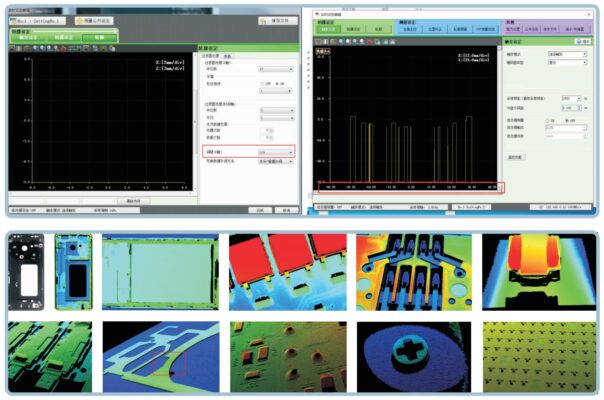The image size is (604, 400).
Task: Click the blue lead frame thumbnail
Action: pos(161,357)
